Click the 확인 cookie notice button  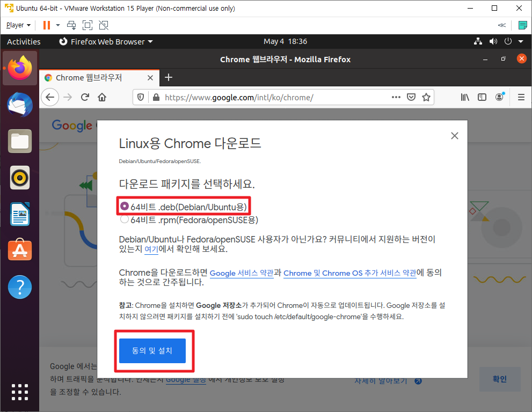500,379
